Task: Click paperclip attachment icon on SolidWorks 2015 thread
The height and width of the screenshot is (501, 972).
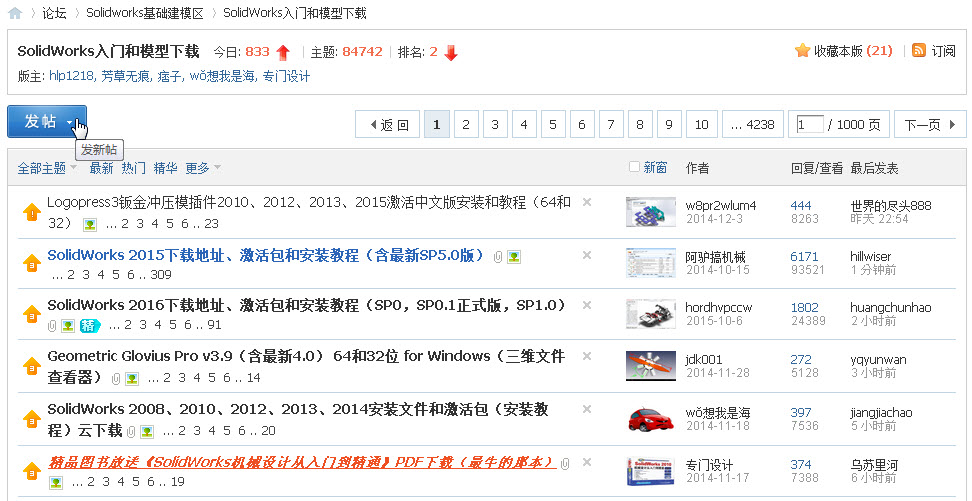Action: point(498,257)
